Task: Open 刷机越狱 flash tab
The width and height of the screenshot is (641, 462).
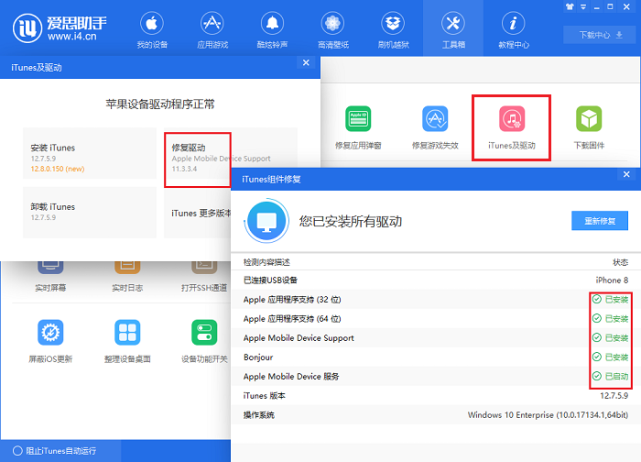Action: pyautogui.click(x=393, y=30)
